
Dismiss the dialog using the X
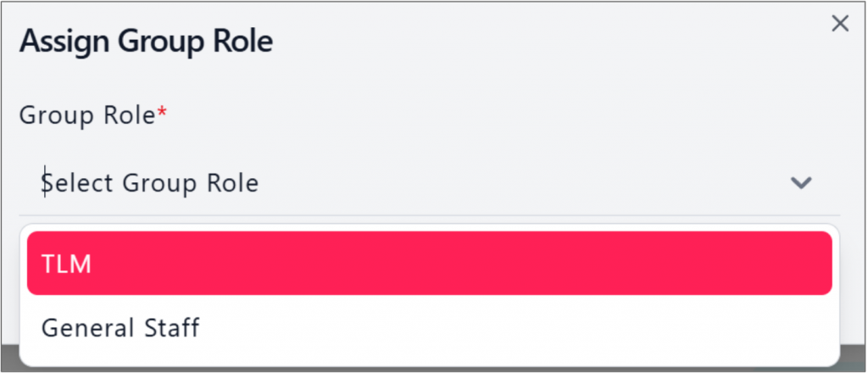840,24
